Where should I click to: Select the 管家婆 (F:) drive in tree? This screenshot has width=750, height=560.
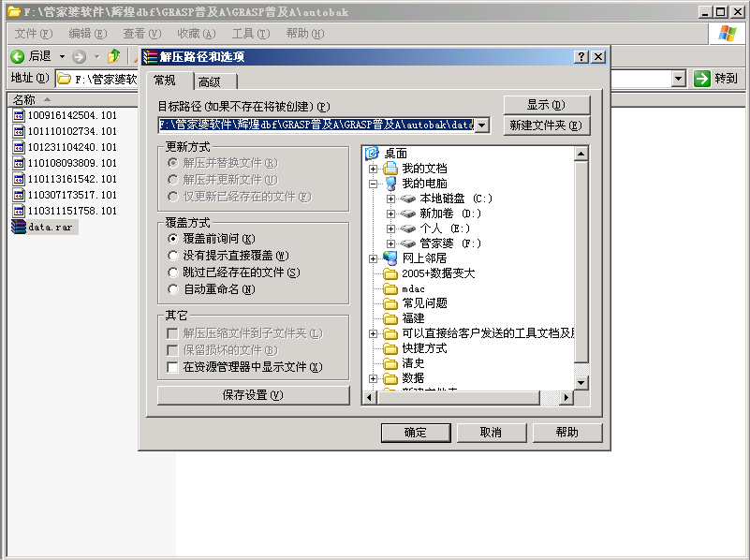click(x=408, y=243)
